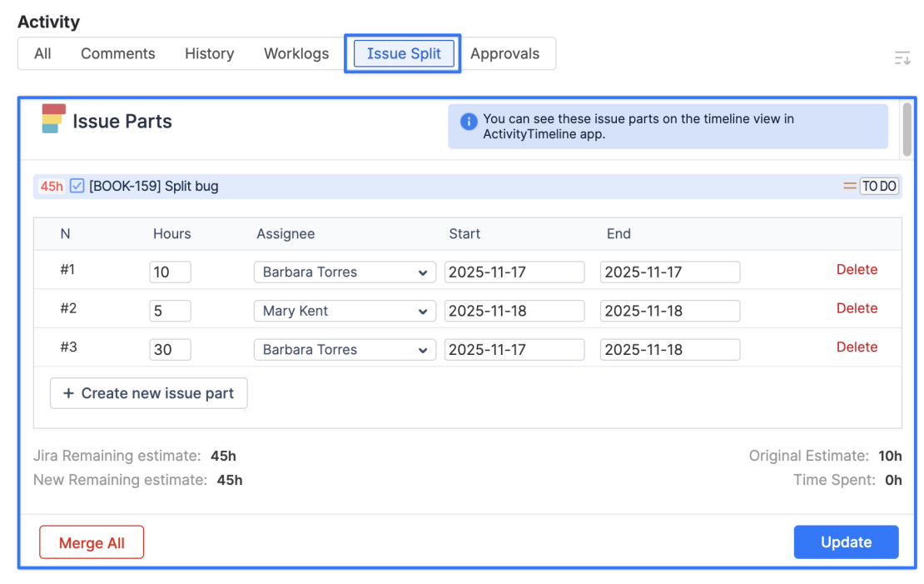Click the task type checkbox icon for BOOK-159
The height and width of the screenshot is (584, 924).
tap(77, 186)
